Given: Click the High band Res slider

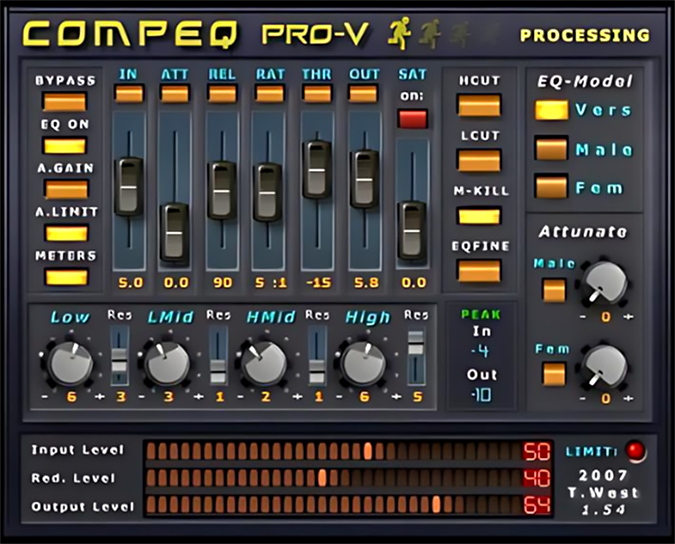Looking at the screenshot, I should point(416,355).
